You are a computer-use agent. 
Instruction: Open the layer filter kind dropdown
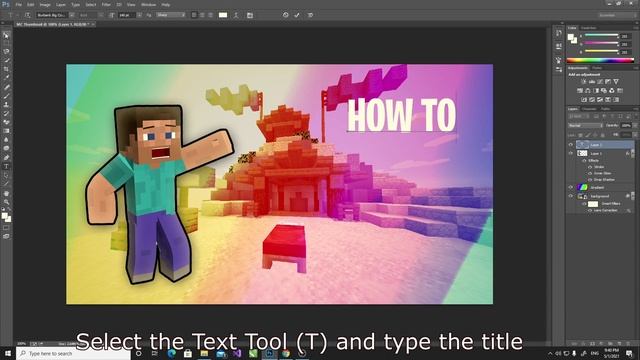(579, 117)
